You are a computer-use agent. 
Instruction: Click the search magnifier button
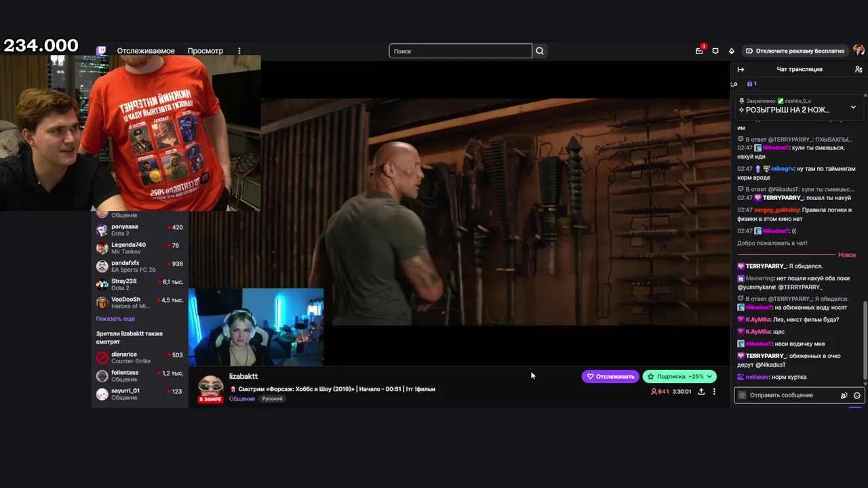click(540, 51)
